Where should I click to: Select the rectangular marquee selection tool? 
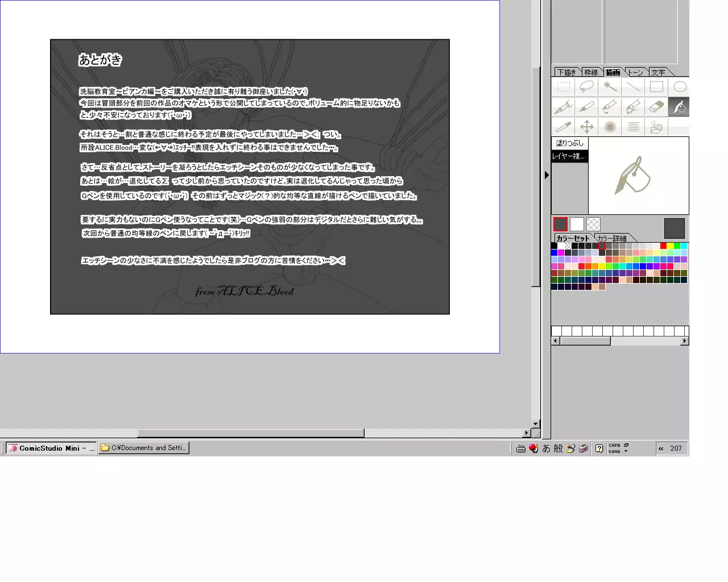click(x=563, y=87)
